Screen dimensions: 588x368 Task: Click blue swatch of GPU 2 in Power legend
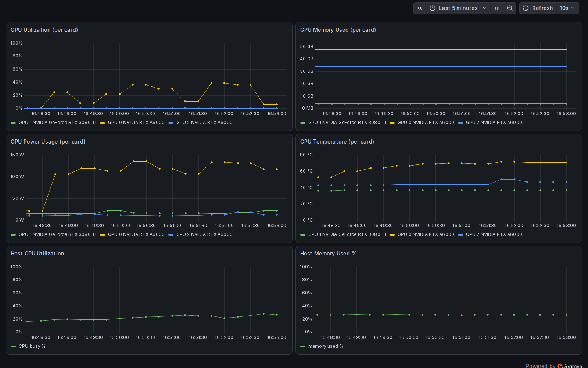pos(171,235)
